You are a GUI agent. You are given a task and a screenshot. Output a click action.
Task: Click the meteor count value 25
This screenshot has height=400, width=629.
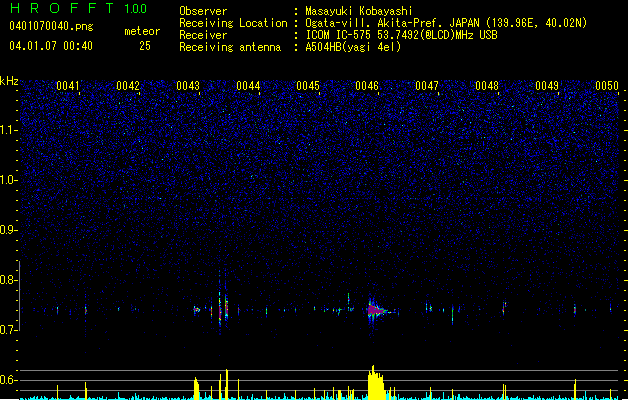[145, 46]
